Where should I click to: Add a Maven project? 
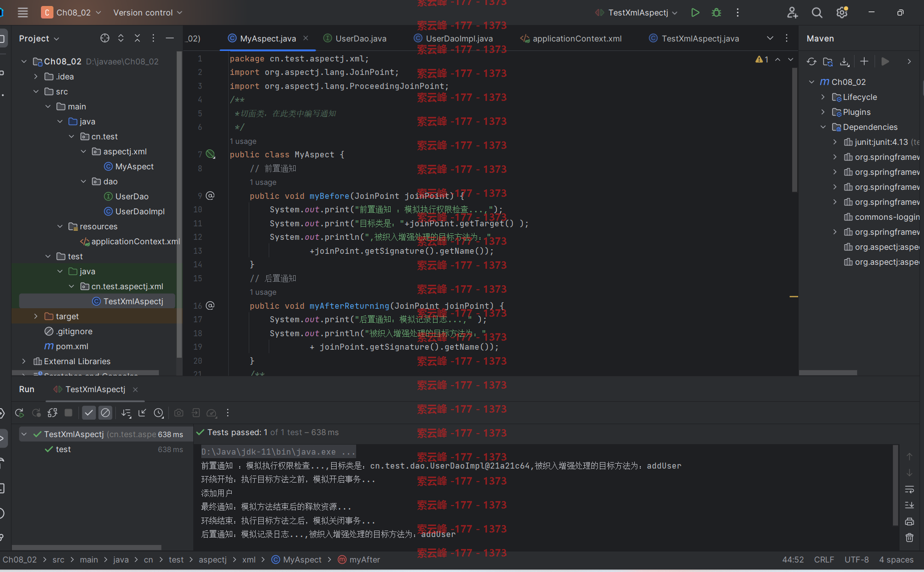[864, 61]
